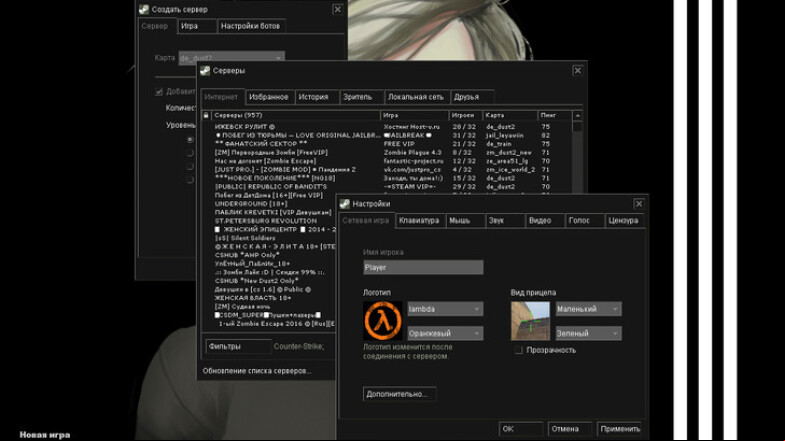Select the Игра tab in Создать сервер
The height and width of the screenshot is (441, 785).
coord(197,26)
